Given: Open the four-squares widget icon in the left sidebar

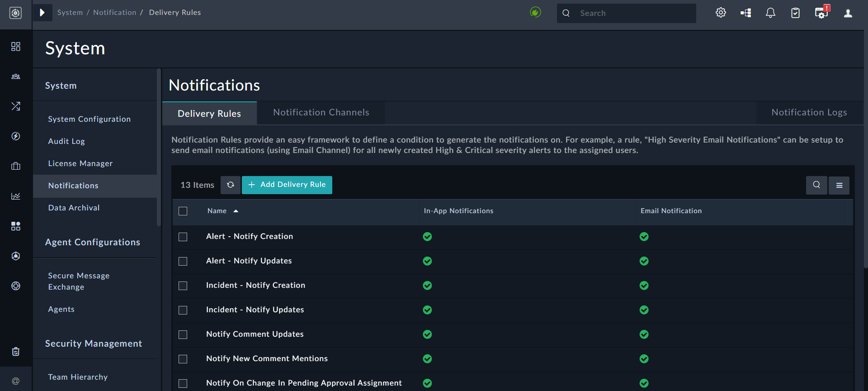Looking at the screenshot, I should [x=16, y=226].
